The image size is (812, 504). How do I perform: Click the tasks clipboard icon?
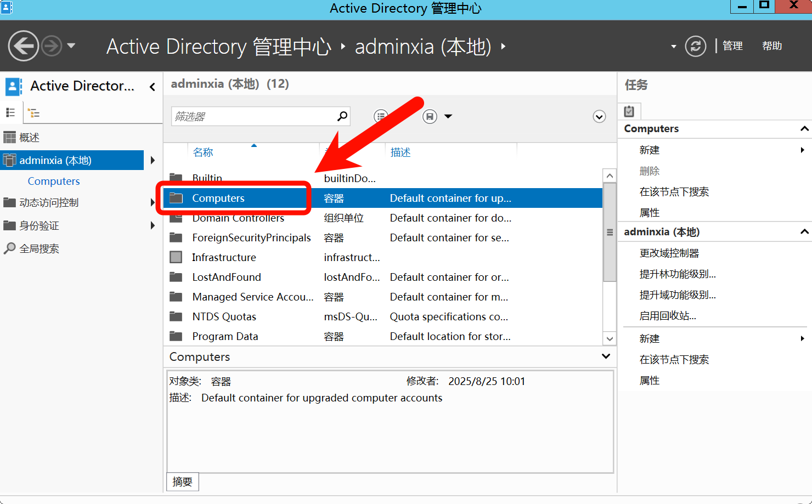coord(629,111)
